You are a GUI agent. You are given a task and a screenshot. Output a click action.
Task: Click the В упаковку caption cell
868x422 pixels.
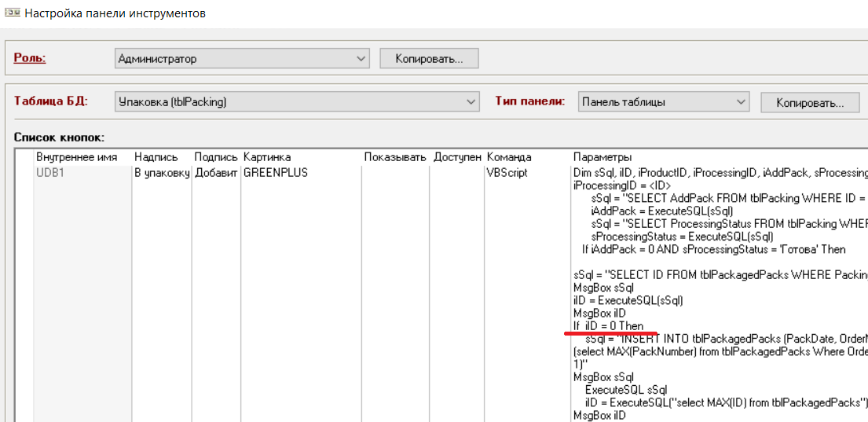[161, 173]
